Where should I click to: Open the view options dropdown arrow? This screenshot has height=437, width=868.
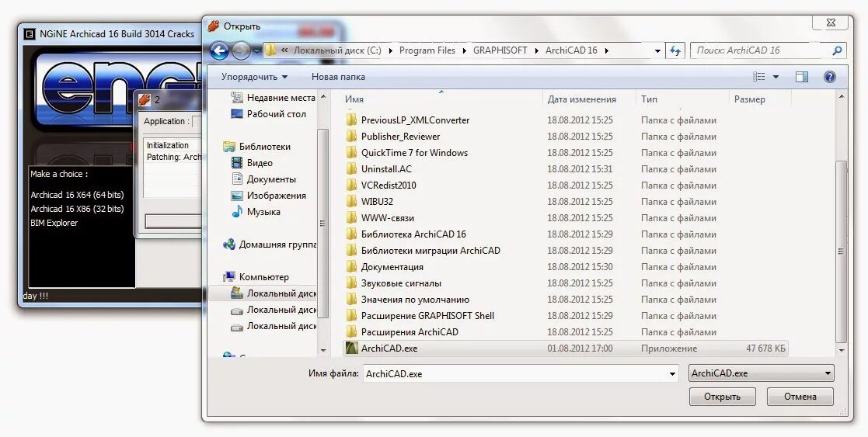[x=776, y=77]
